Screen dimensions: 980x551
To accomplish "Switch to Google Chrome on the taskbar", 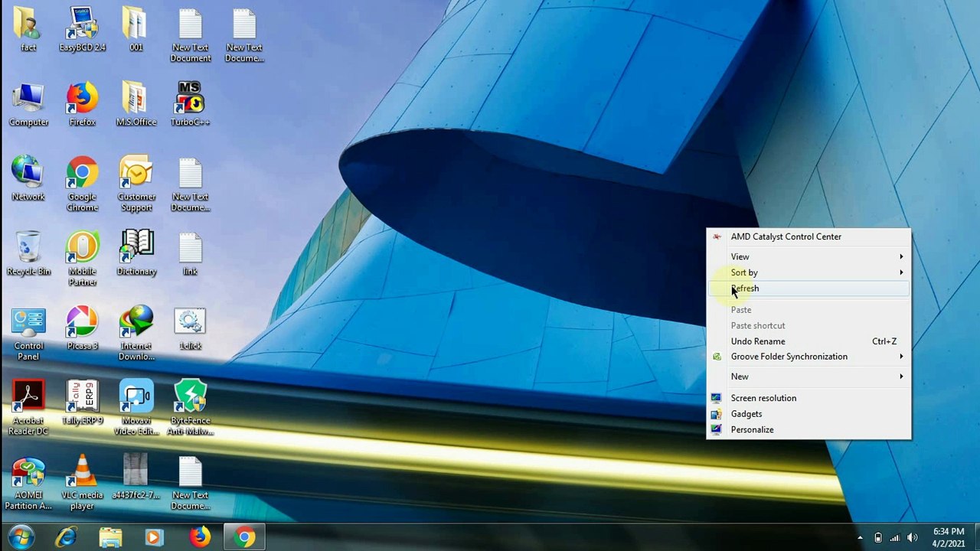I will (x=244, y=537).
